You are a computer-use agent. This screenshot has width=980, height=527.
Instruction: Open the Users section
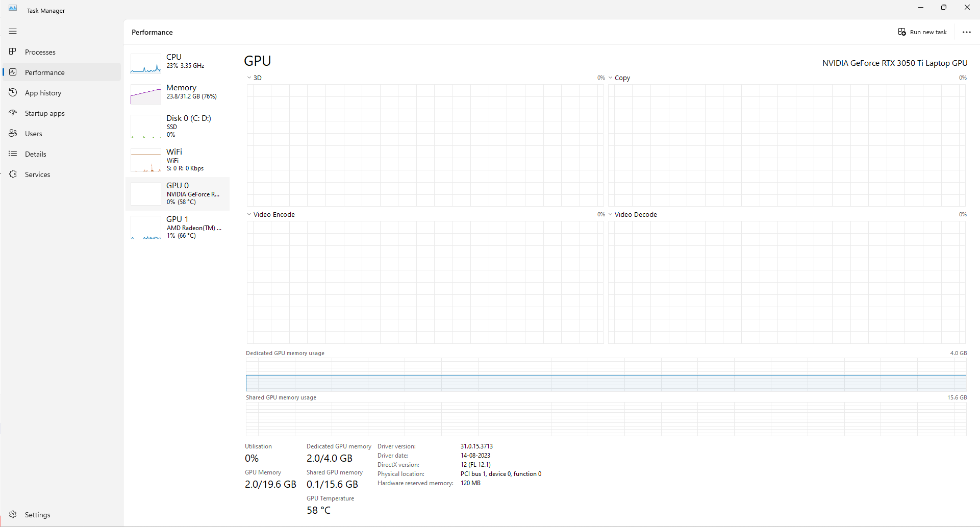coord(33,133)
